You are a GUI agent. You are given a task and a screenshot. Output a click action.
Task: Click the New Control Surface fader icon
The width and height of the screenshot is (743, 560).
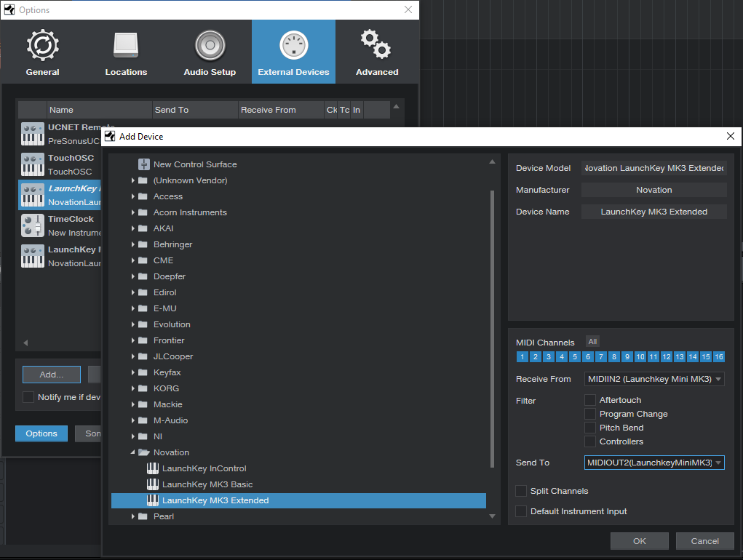point(144,164)
